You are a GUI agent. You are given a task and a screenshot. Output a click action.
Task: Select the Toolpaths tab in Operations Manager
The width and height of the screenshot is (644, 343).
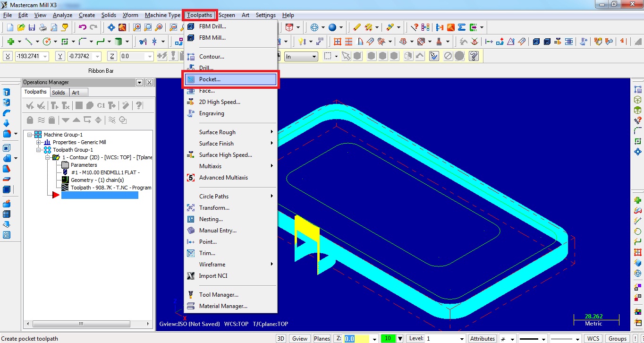tap(36, 92)
